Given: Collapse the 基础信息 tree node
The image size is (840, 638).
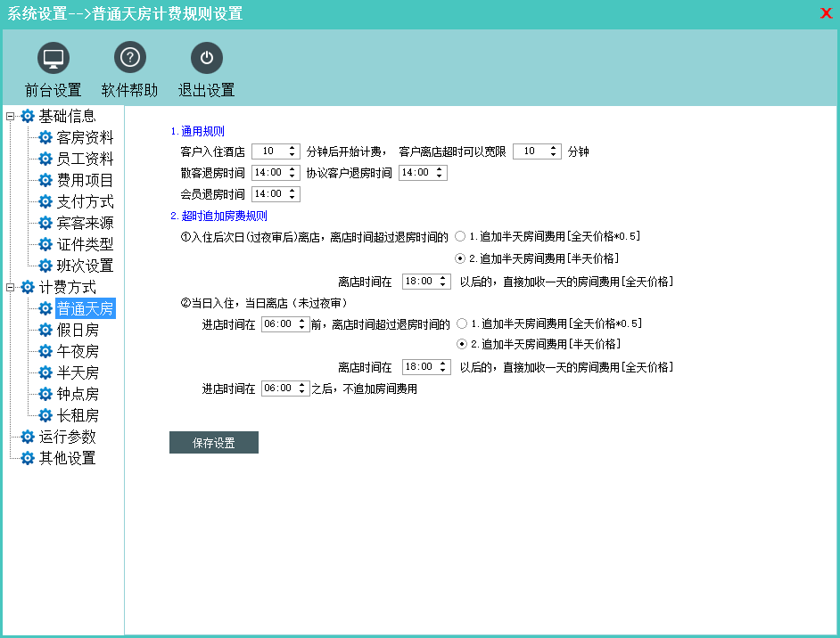Looking at the screenshot, I should point(11,116).
